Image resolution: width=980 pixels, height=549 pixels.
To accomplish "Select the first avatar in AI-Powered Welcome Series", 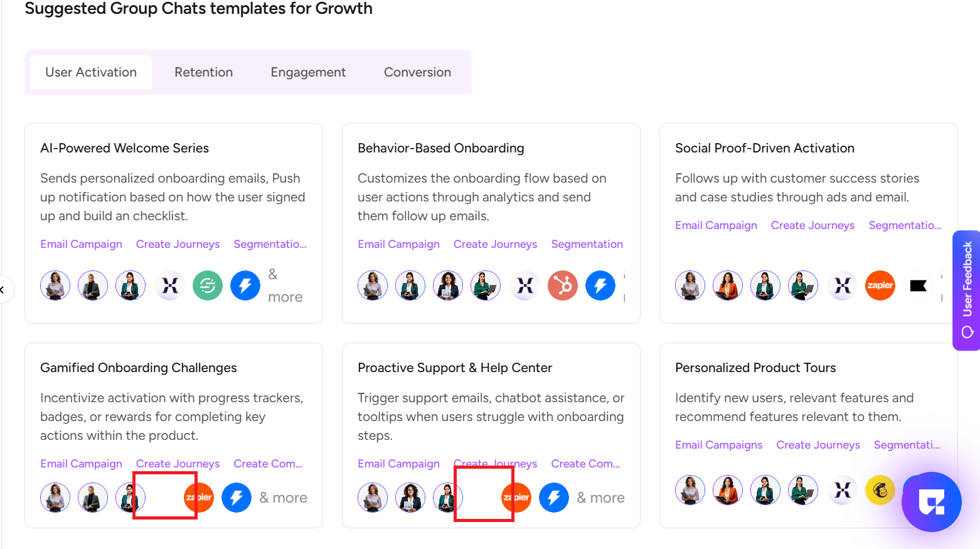I will click(x=55, y=286).
